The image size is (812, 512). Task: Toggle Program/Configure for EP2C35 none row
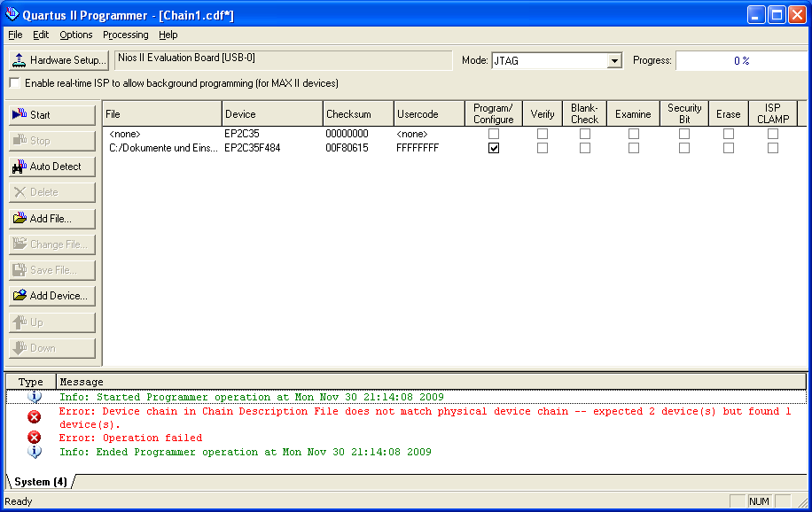click(x=494, y=134)
